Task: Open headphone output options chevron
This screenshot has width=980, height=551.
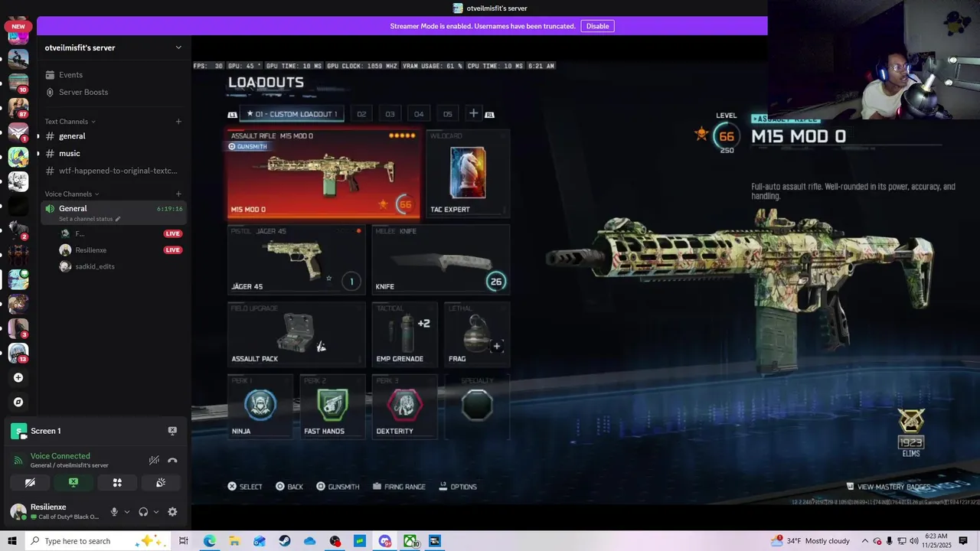Action: pyautogui.click(x=156, y=512)
